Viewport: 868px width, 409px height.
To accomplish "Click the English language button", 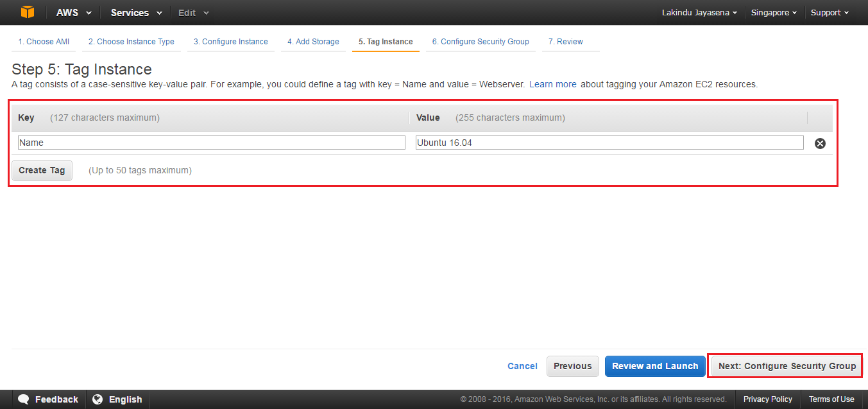I will (x=117, y=399).
